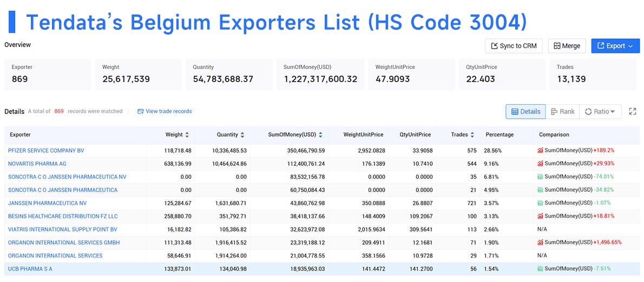This screenshot has height=282, width=644.
Task: Select the red 869 matched records count
Action: point(59,111)
